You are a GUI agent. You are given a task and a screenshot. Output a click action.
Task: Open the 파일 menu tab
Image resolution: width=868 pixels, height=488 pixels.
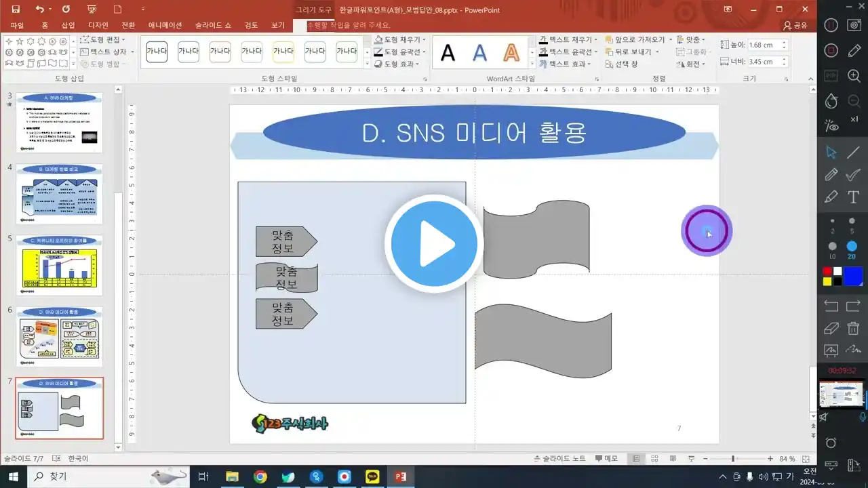(17, 25)
